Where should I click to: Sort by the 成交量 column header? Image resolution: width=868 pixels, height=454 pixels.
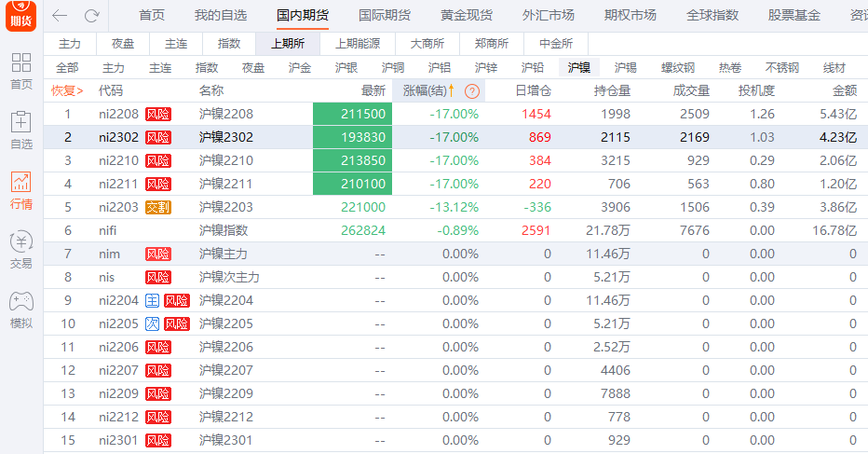tap(691, 90)
